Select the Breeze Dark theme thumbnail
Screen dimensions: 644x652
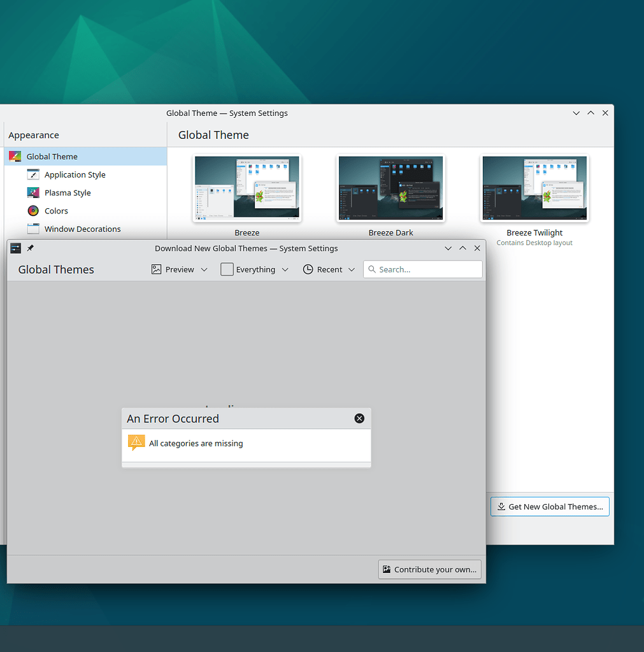click(x=390, y=188)
